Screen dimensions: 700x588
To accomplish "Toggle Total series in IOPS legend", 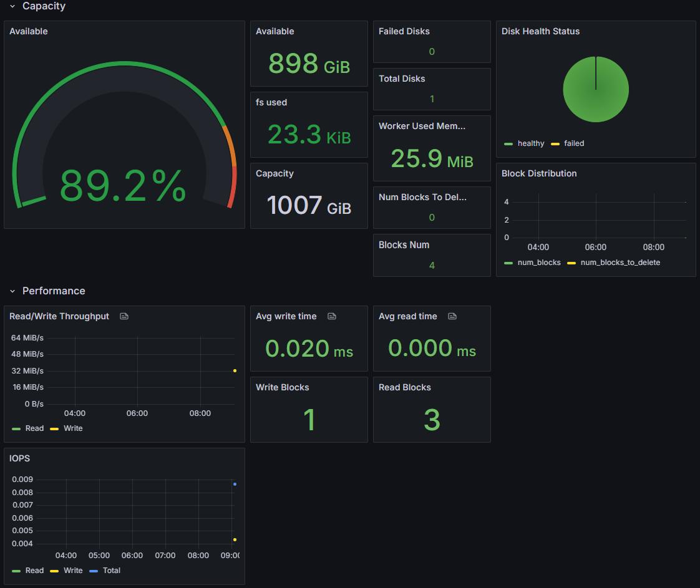I will pos(111,571).
